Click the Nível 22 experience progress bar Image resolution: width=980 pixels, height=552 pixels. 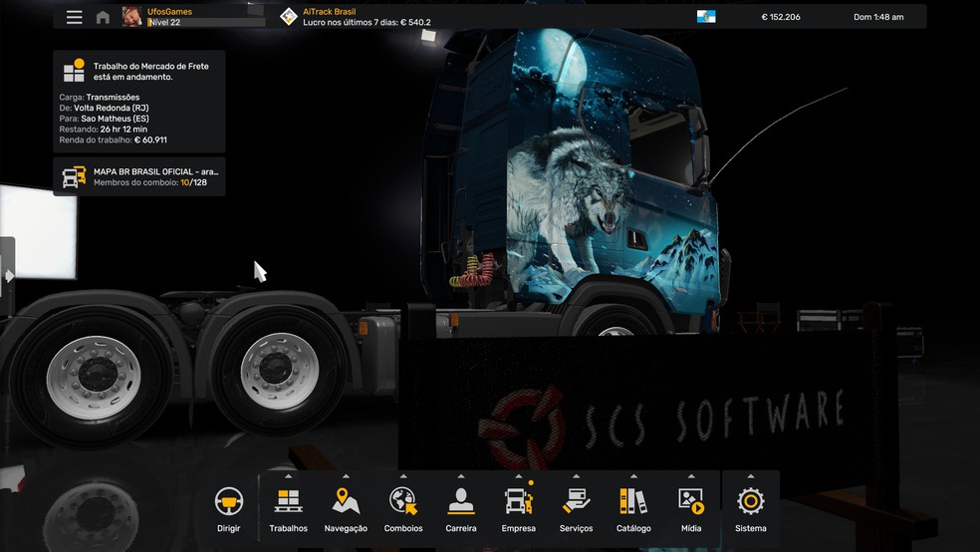206,22
